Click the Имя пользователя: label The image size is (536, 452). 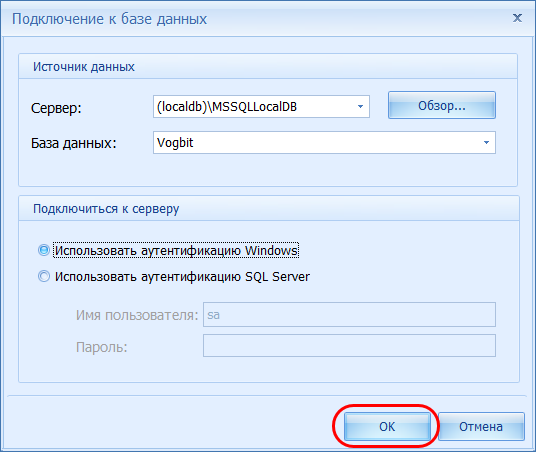point(137,315)
